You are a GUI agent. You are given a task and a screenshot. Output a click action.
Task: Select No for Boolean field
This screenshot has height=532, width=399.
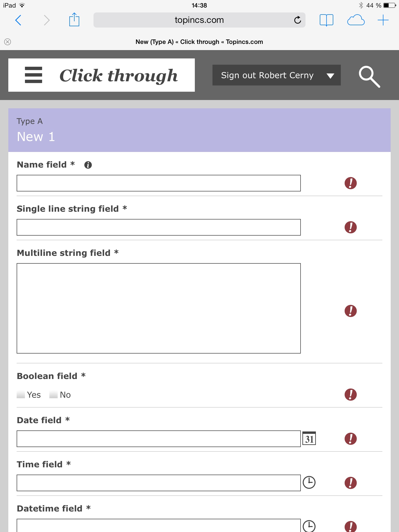[x=54, y=395]
